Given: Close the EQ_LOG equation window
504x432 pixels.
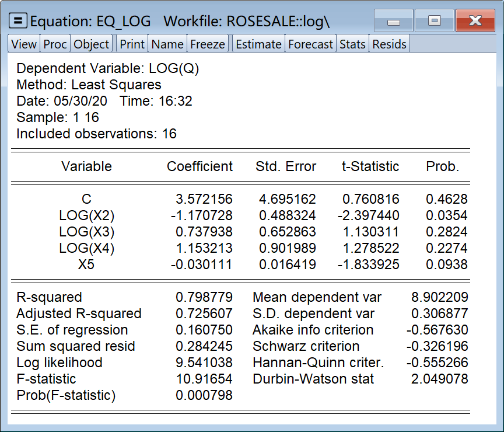Looking at the screenshot, I should (475, 22).
